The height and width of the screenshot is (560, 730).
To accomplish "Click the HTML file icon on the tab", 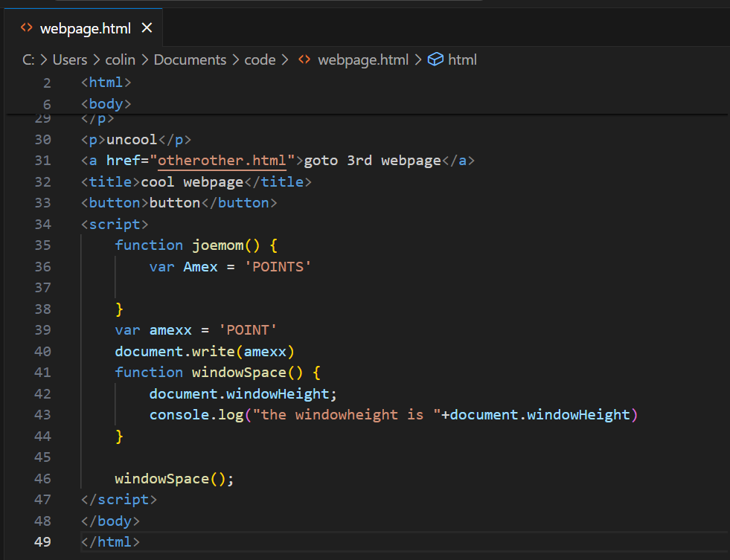I will pos(26,28).
